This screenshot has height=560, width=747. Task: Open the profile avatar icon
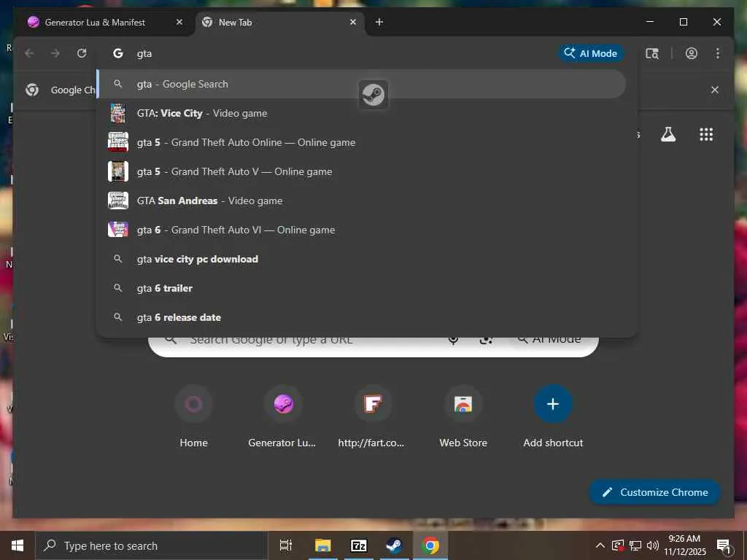pyautogui.click(x=692, y=53)
